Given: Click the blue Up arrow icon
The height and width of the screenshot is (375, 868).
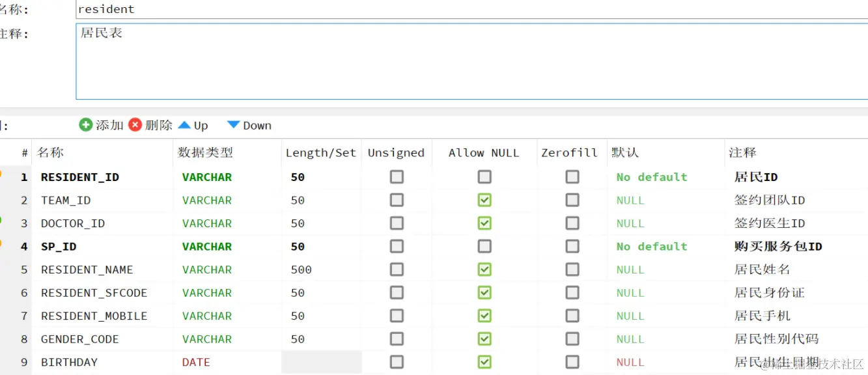Looking at the screenshot, I should point(185,125).
